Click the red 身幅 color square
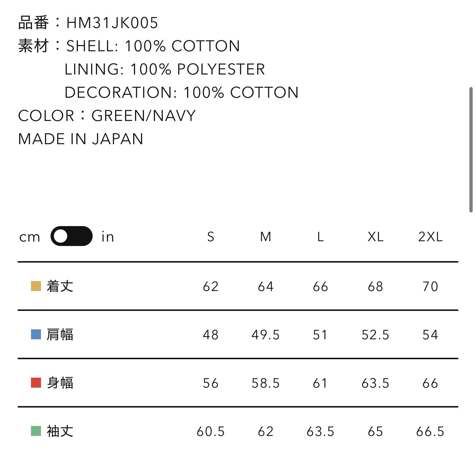 point(36,383)
